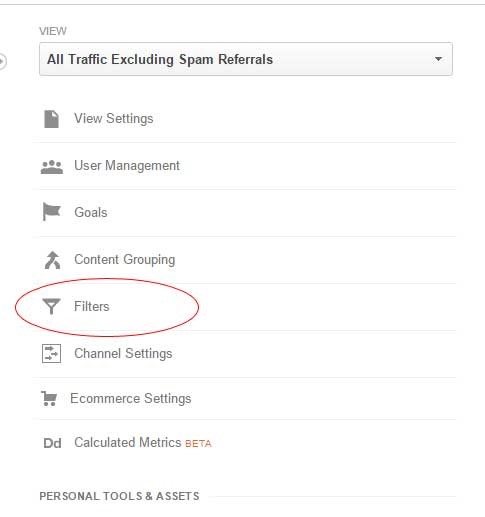485x517 pixels.
Task: Click the User Management people icon
Action: [x=52, y=167]
